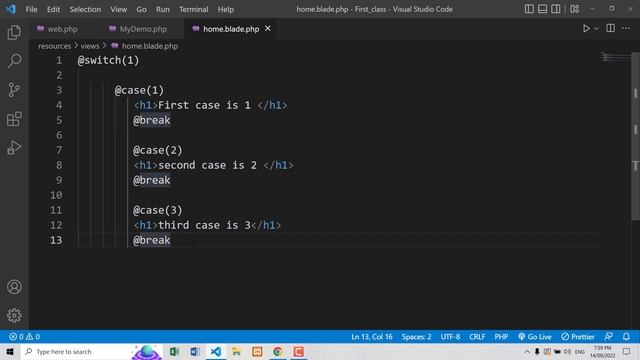Screen dimensions: 640x360
Task: Open notifications bell in status bar
Action: [626, 337]
